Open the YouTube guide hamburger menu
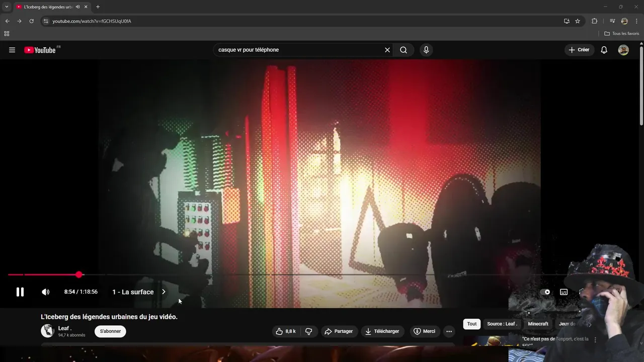This screenshot has width=644, height=362. pos(12,50)
